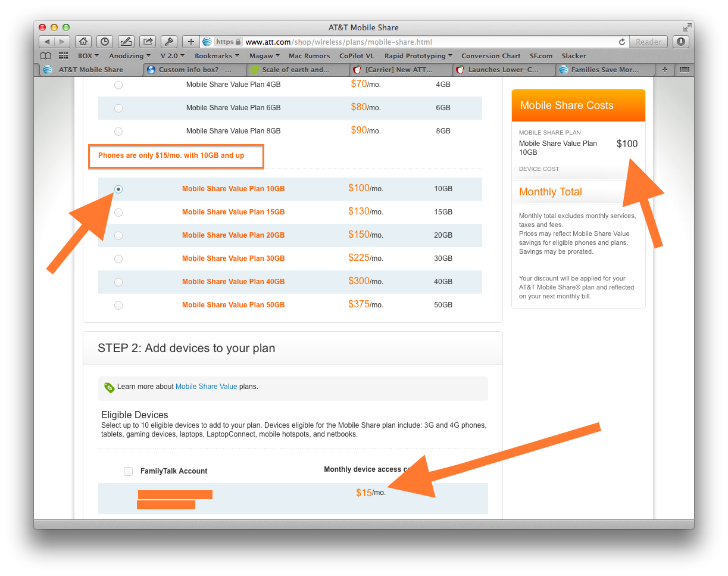Select Mobile Share Value Plan 4GB radio
728x576 pixels.
click(118, 85)
